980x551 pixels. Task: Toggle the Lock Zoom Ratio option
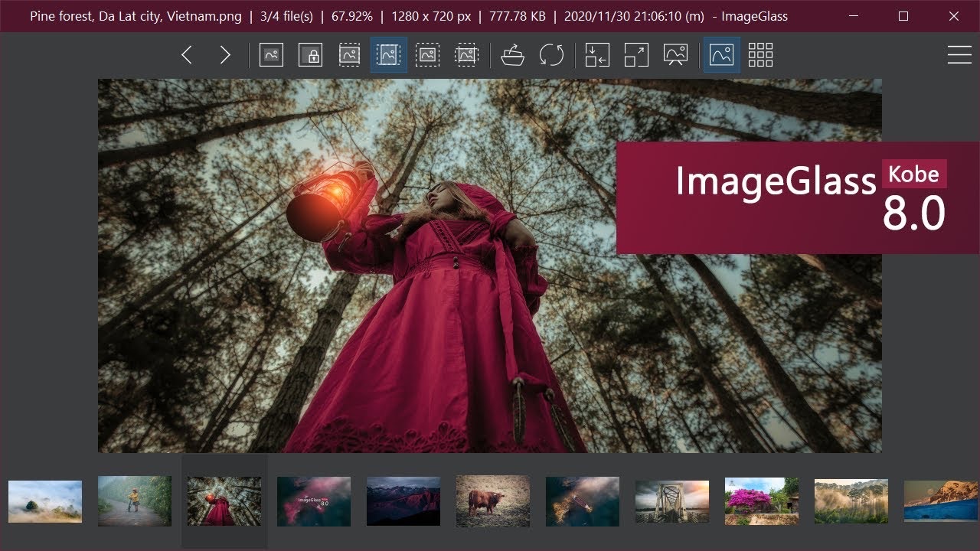click(x=310, y=55)
